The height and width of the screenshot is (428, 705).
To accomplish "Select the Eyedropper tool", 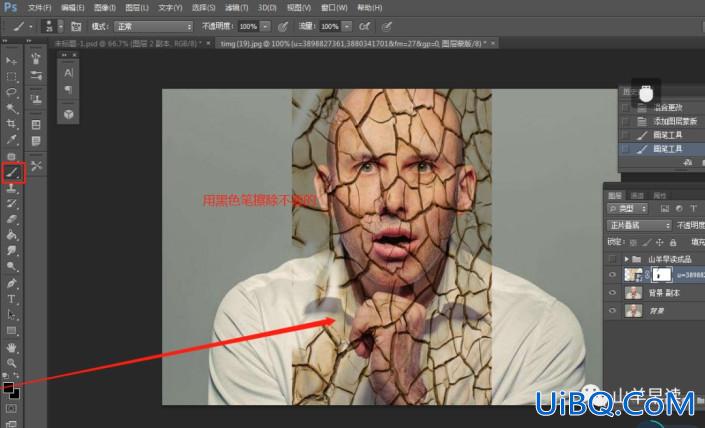I will point(11,140).
